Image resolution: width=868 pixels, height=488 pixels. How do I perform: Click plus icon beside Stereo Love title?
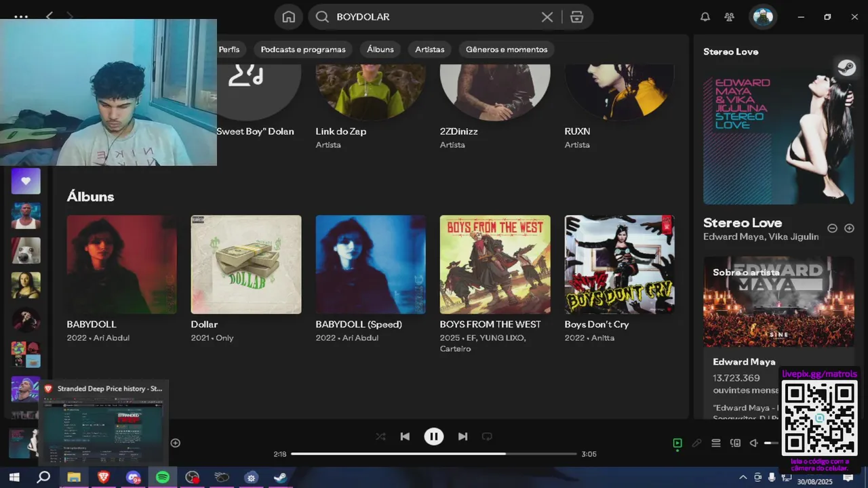click(849, 228)
